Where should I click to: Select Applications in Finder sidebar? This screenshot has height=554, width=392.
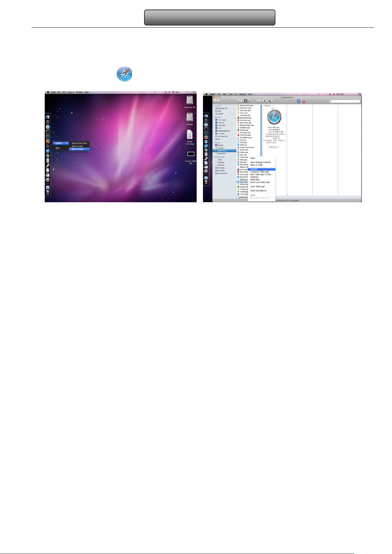tap(224, 151)
